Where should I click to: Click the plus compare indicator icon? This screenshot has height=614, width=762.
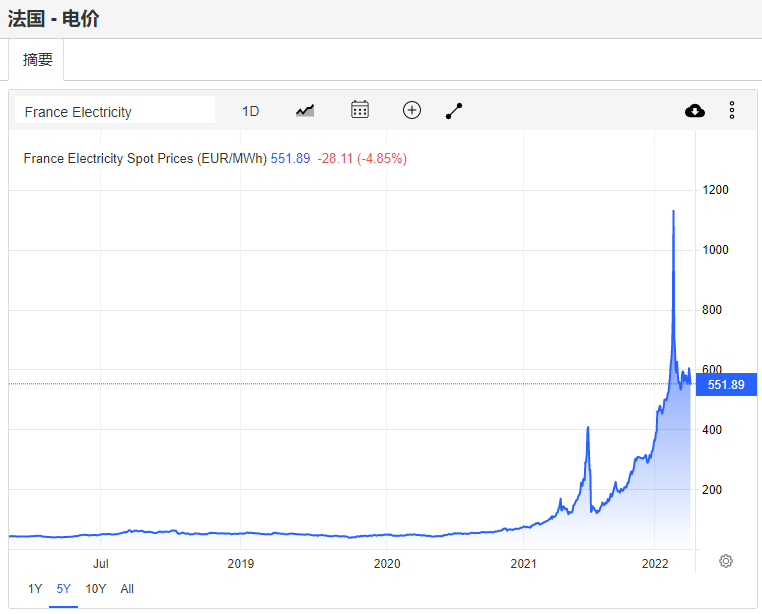click(412, 110)
